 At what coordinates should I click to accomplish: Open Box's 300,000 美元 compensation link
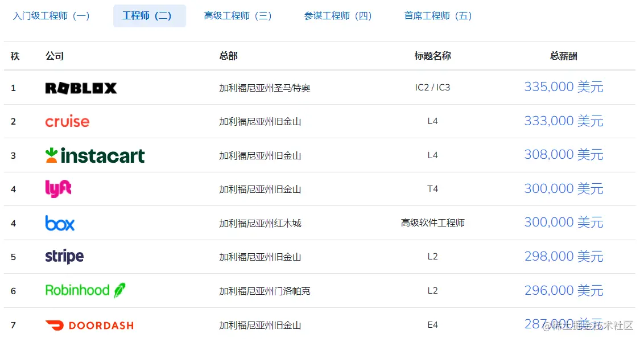(563, 222)
